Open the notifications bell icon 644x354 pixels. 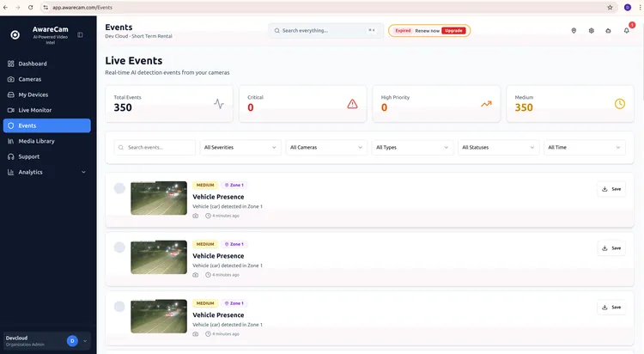point(626,30)
